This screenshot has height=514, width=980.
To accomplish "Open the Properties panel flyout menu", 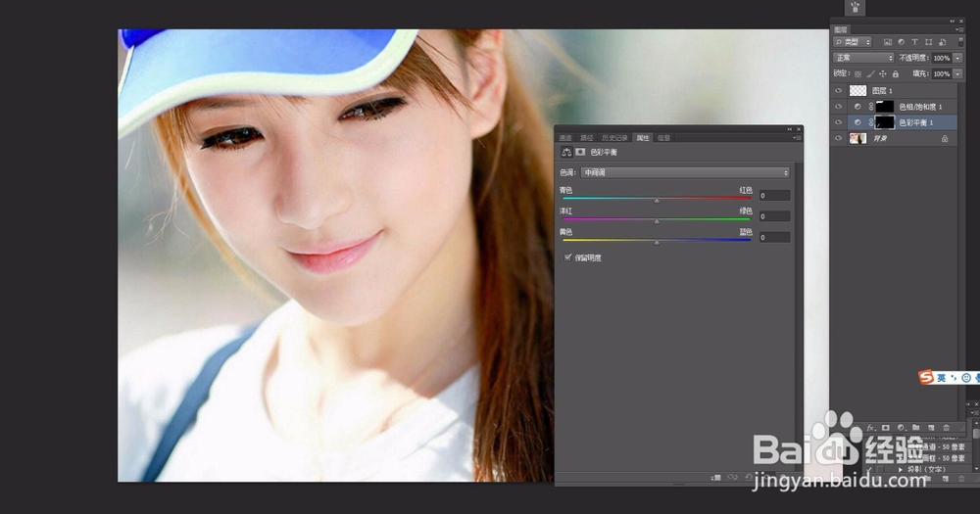I will [x=797, y=137].
